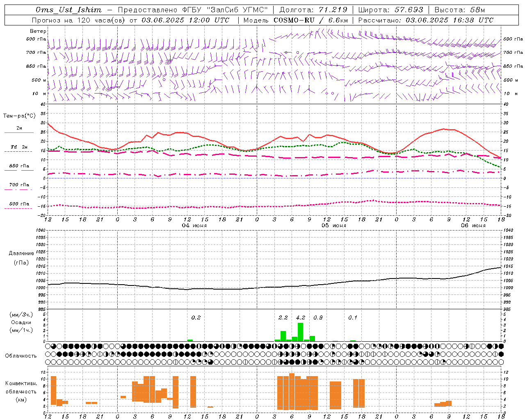
Task: Click the pink dashed line sample under legend "500 гПа"
Action: (x=19, y=209)
